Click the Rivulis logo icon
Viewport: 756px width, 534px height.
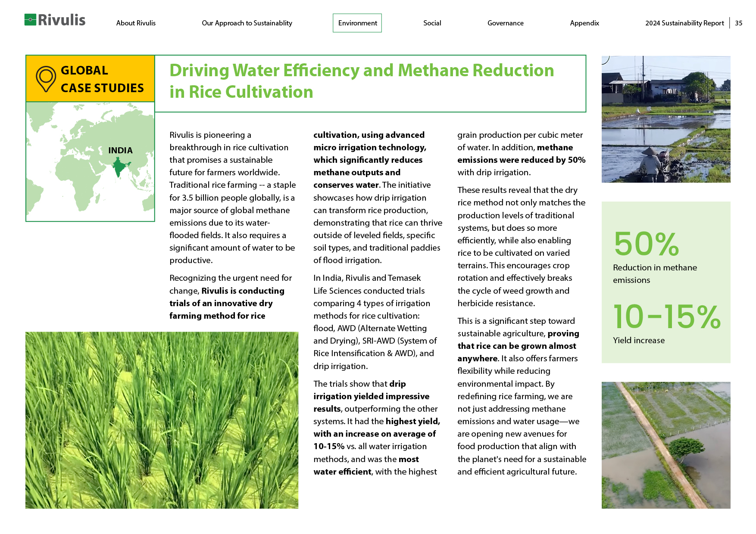[x=30, y=20]
